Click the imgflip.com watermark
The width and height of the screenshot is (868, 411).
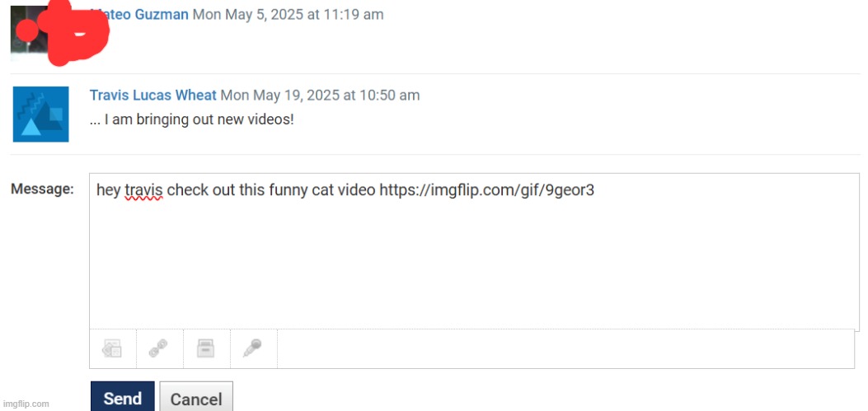pyautogui.click(x=26, y=404)
